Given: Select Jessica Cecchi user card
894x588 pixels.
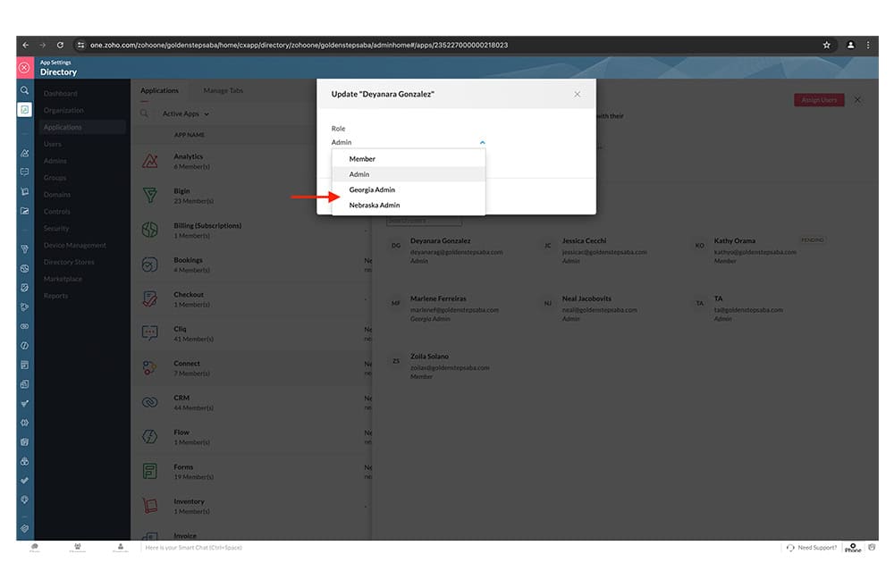Looking at the screenshot, I should tap(597, 251).
